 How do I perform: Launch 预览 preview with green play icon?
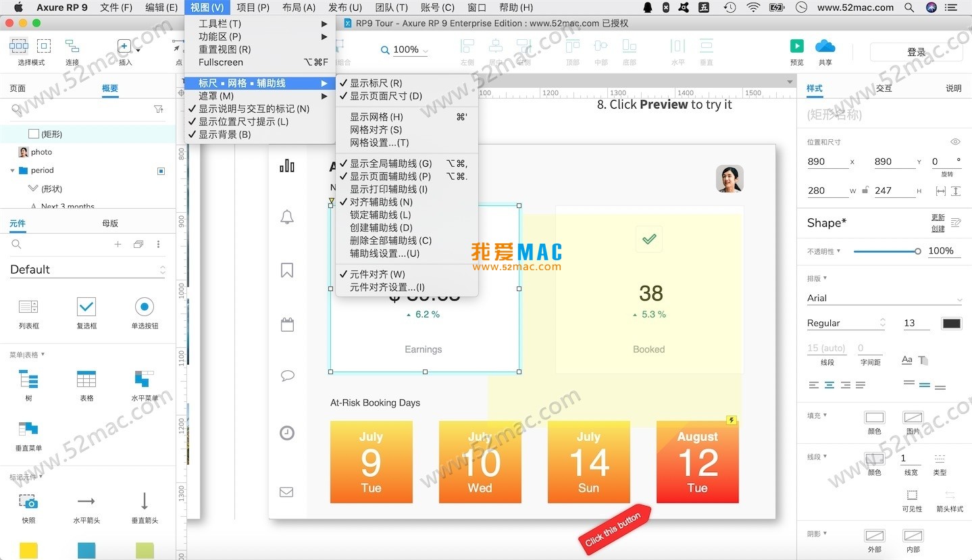797,45
